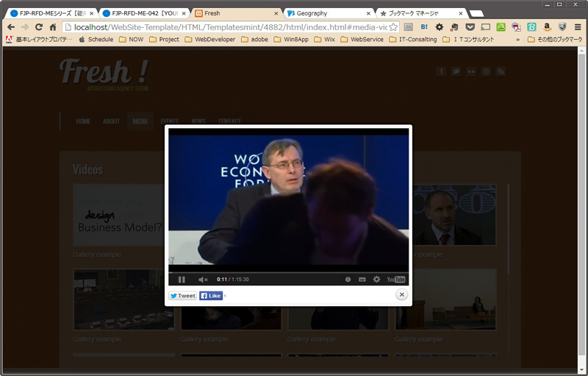Open IT-Consalting bookmark folder
This screenshot has height=376, width=588.
(x=413, y=40)
